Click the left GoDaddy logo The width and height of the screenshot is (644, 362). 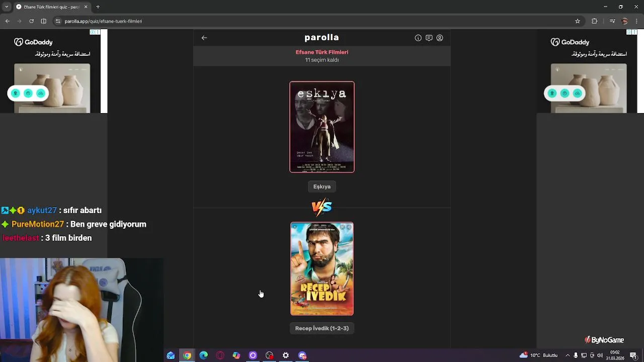pyautogui.click(x=33, y=42)
